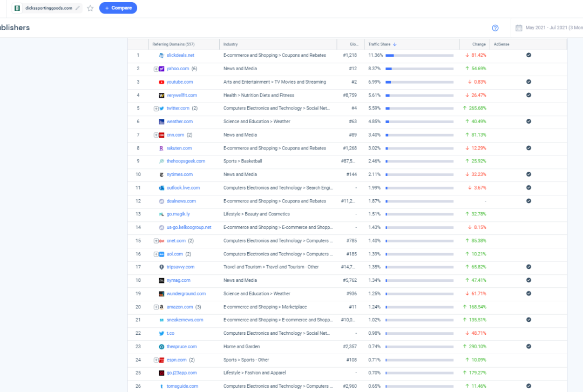Click the weather.com favicon
Viewport: 583px width, 392px height.
(161, 122)
